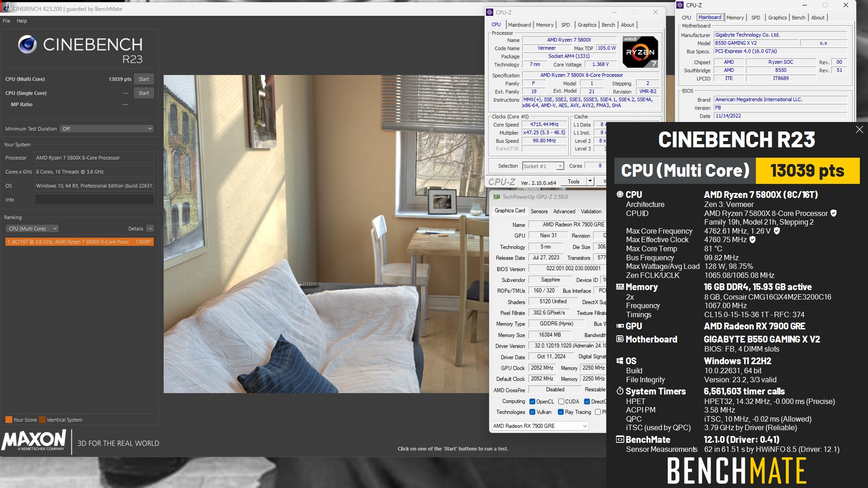Close the BenchMate result overlay with X
Image resolution: width=868 pixels, height=488 pixels.
coord(859,130)
